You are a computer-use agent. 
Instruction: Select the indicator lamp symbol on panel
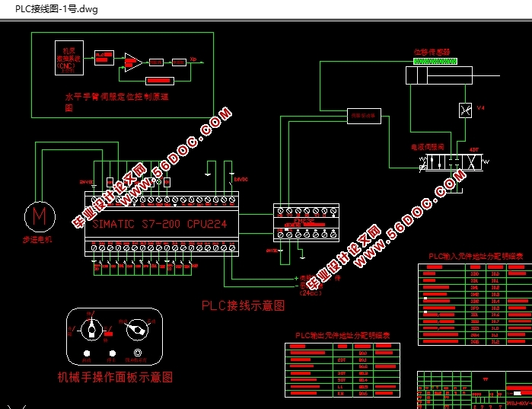(x=138, y=353)
